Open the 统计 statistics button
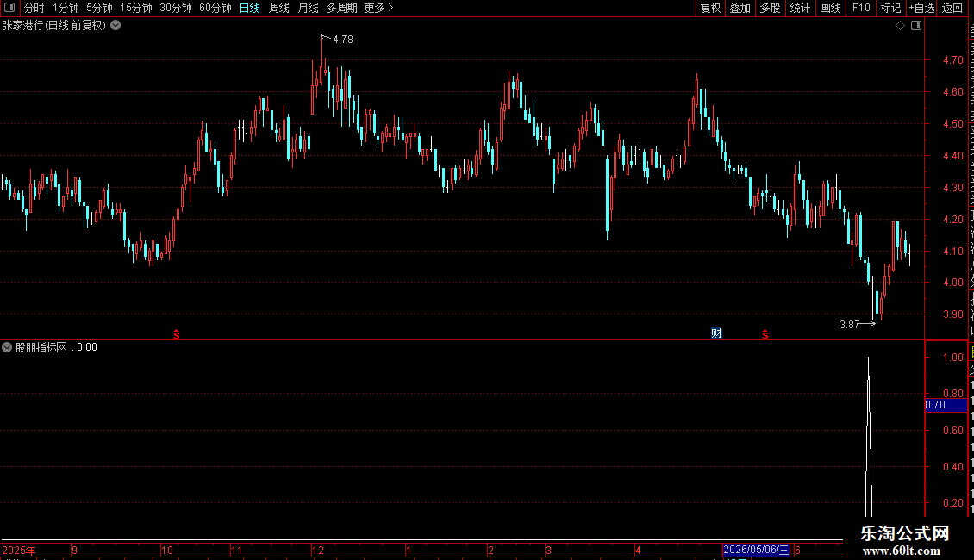 coord(800,8)
